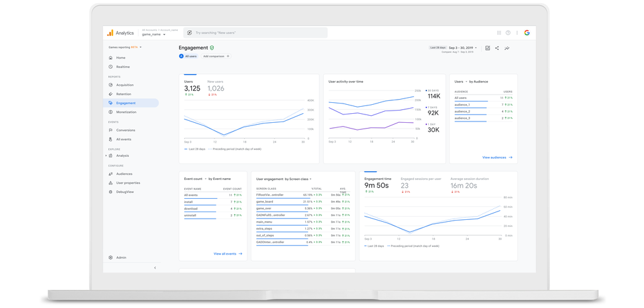
Task: Select the Engagement time metric tab
Action: [378, 185]
